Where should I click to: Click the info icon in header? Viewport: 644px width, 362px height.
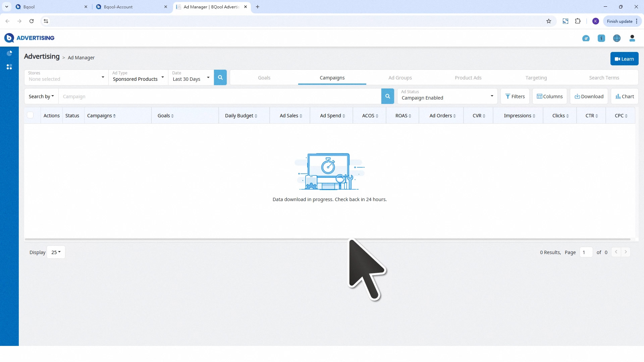(x=601, y=38)
